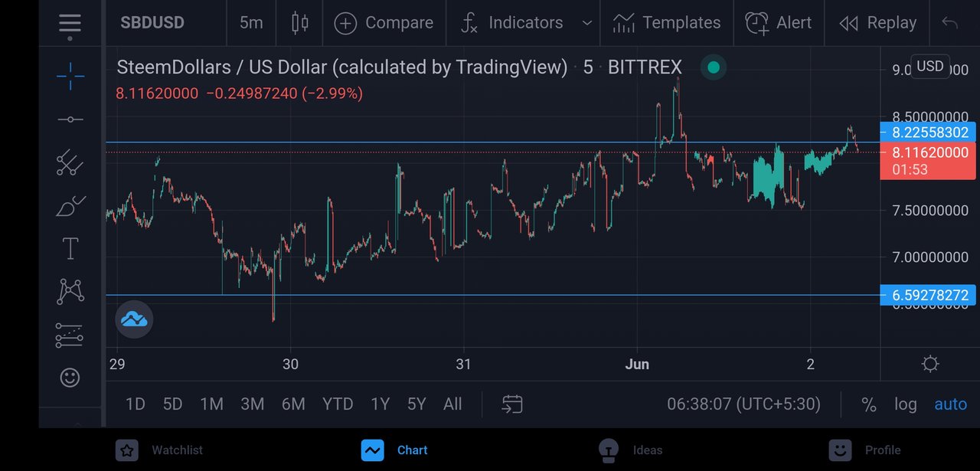Viewport: 980px width, 471px height.
Task: Toggle auto price scale
Action: tap(951, 404)
